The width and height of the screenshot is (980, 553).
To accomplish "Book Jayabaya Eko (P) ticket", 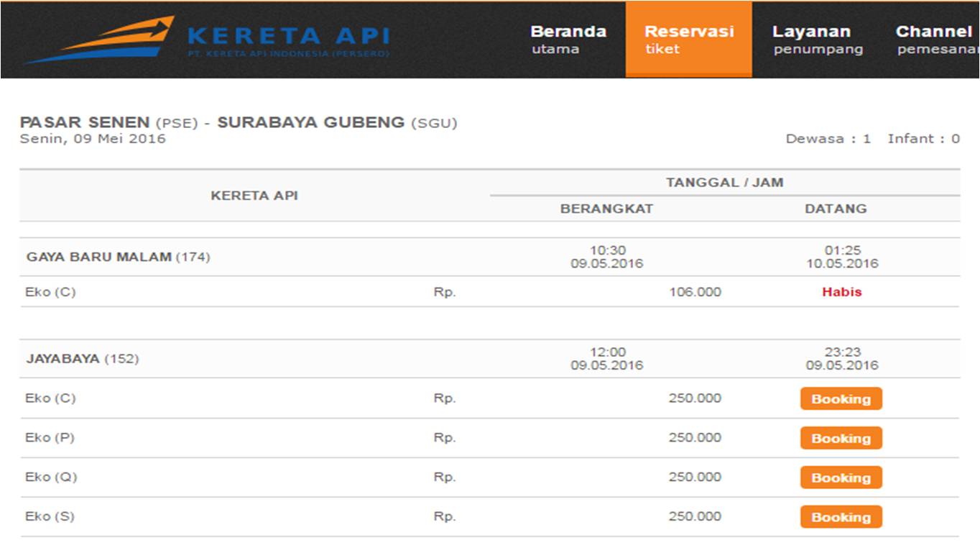I will pos(841,438).
